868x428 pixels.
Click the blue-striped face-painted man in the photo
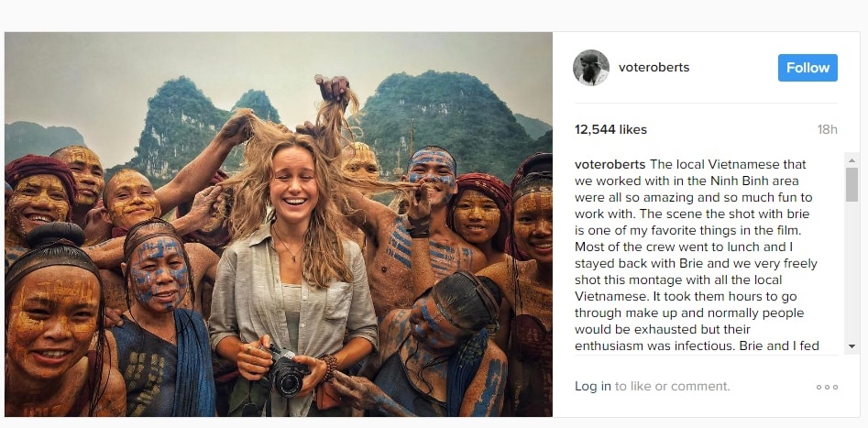pyautogui.click(x=432, y=178)
